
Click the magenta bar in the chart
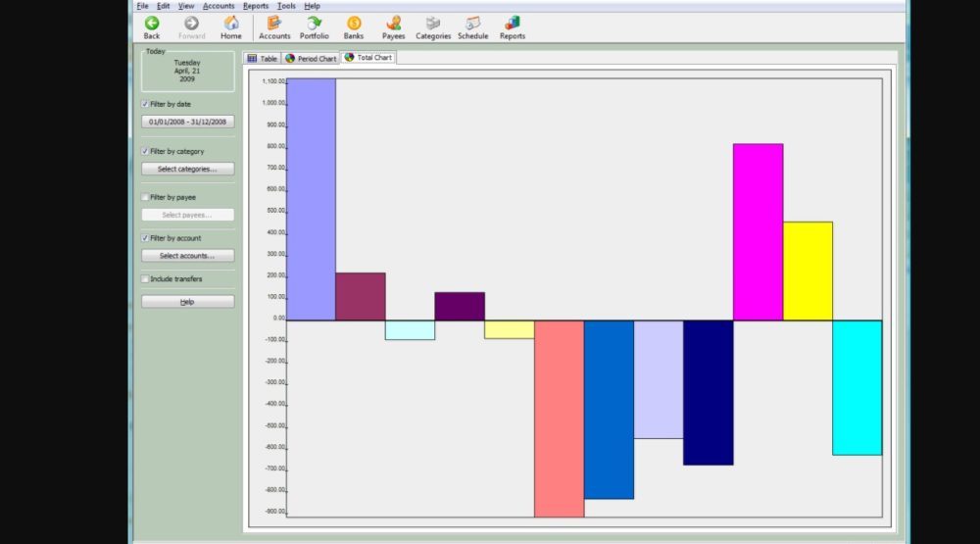pos(758,231)
